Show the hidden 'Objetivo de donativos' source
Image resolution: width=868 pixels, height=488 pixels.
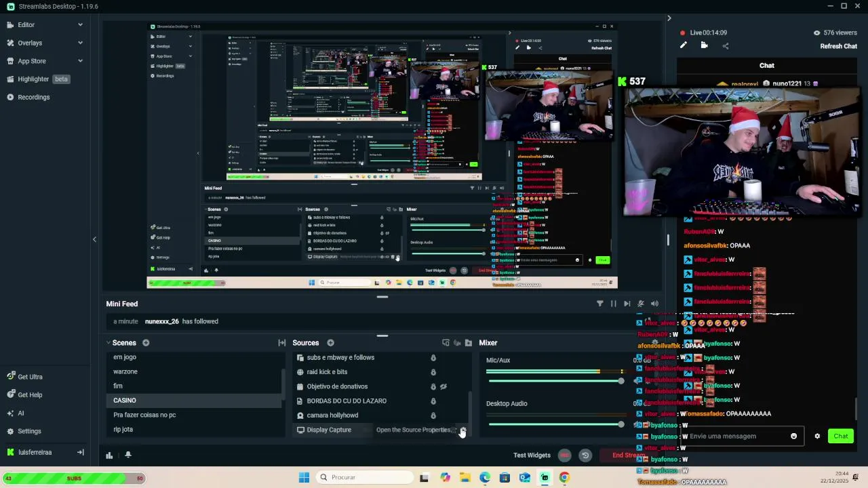pyautogui.click(x=443, y=387)
